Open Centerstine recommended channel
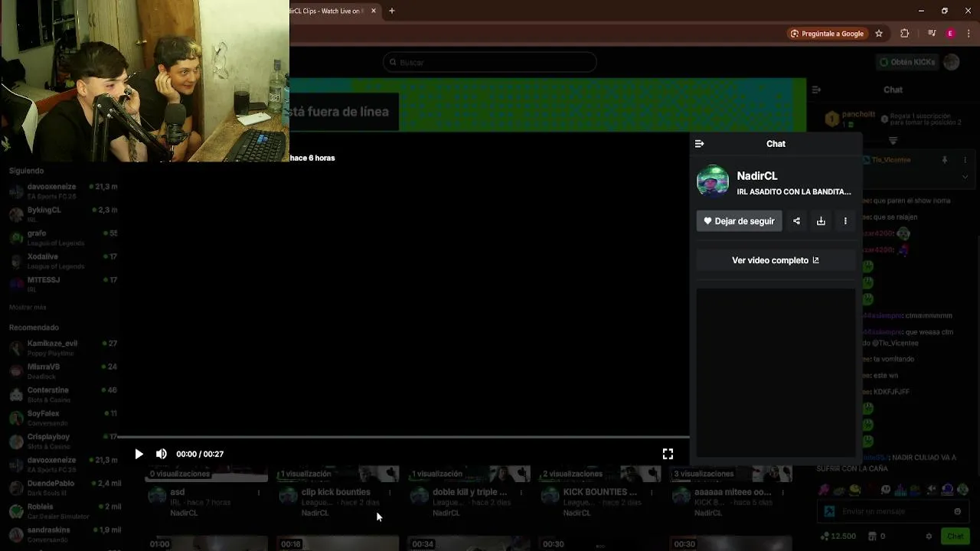The width and height of the screenshot is (980, 551). pyautogui.click(x=64, y=395)
